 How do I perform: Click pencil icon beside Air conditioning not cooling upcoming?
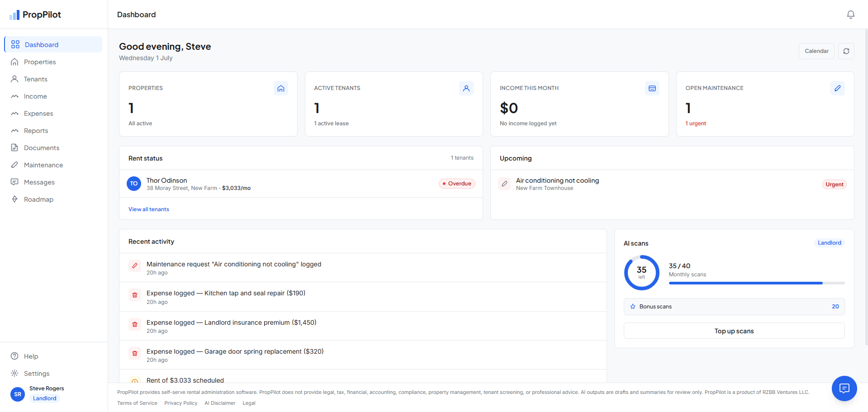point(504,184)
